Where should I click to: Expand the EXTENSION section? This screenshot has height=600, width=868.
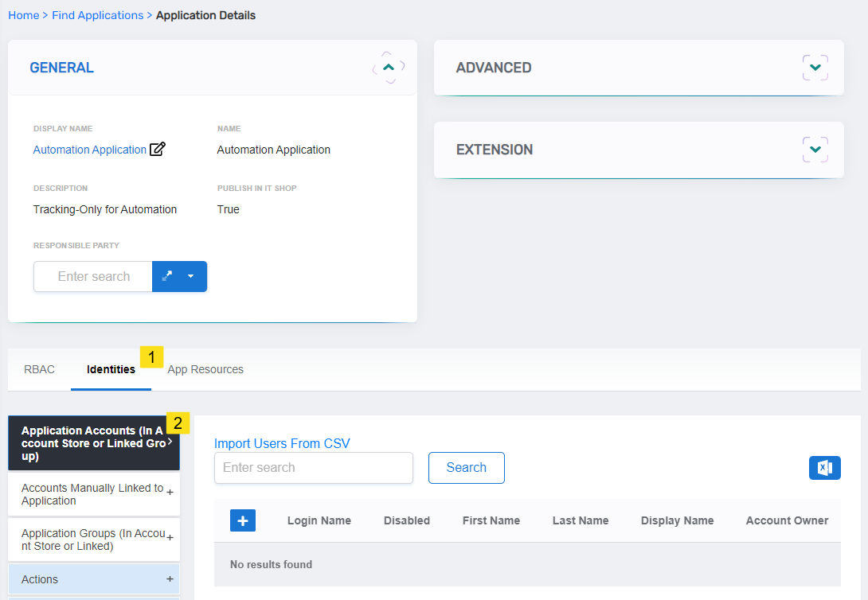(x=815, y=149)
